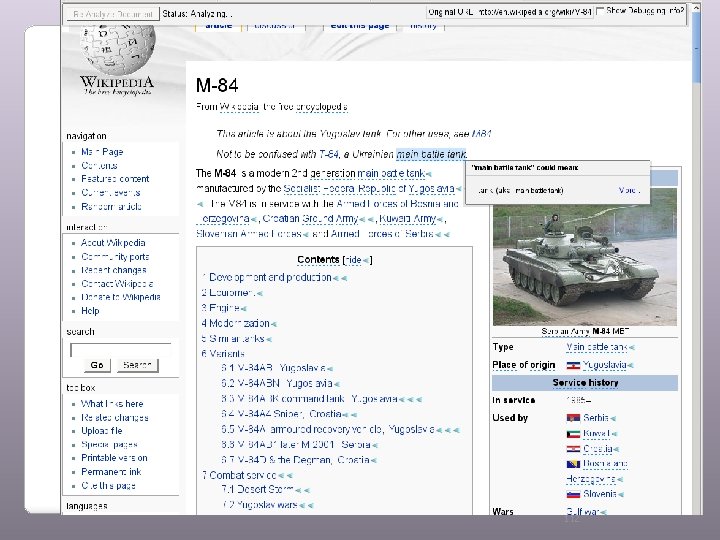Click the Main Page navigation link
This screenshot has width=720, height=540.
pyautogui.click(x=102, y=152)
